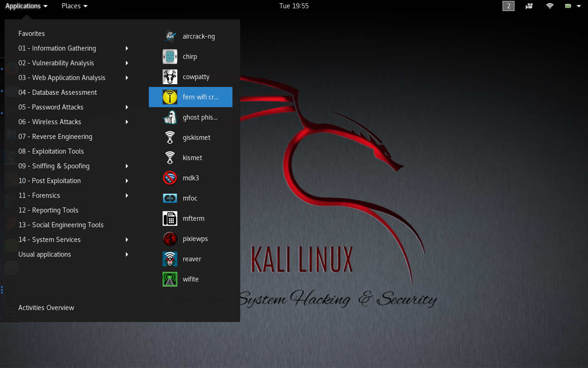Image resolution: width=588 pixels, height=368 pixels.
Task: Expand the 10 - Post Exploitation submenu arrow
Action: coord(127,181)
